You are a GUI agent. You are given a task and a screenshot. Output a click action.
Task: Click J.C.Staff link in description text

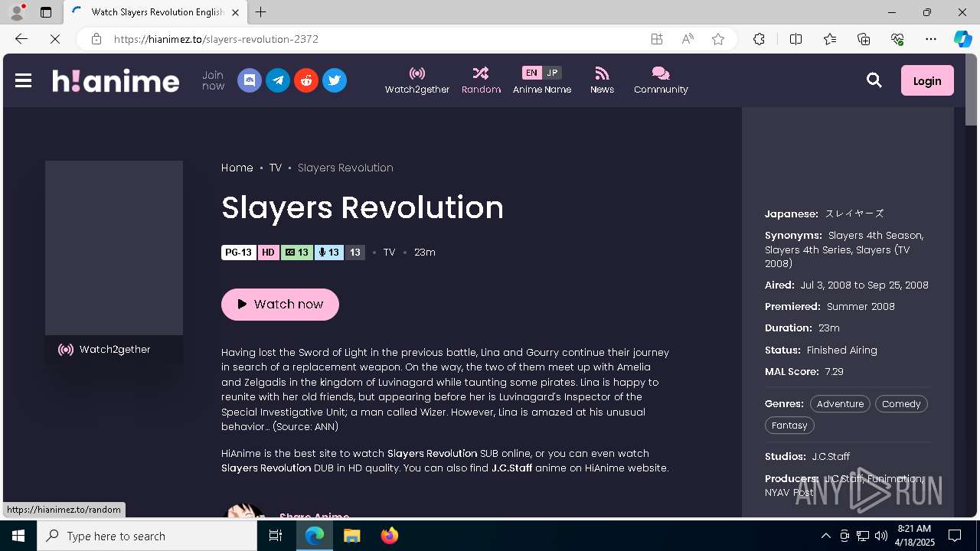(x=511, y=468)
